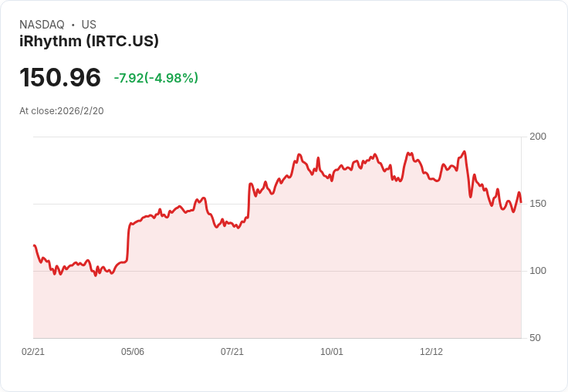The width and height of the screenshot is (568, 392).
Task: Select the 02/21 date label on the axis
Action: [33, 352]
